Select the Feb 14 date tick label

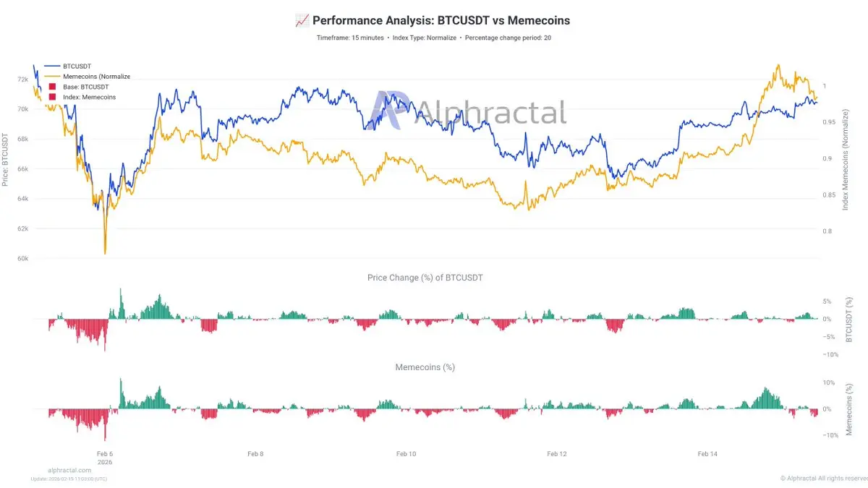pos(707,454)
